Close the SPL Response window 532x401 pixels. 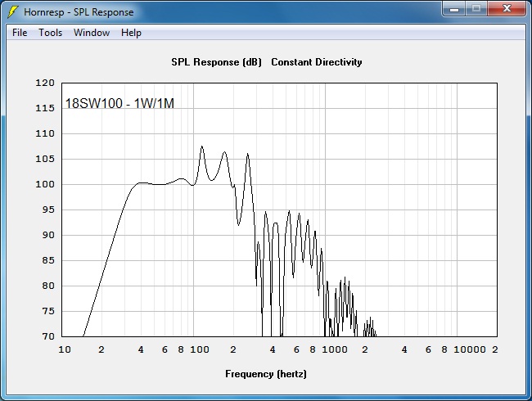coord(507,8)
